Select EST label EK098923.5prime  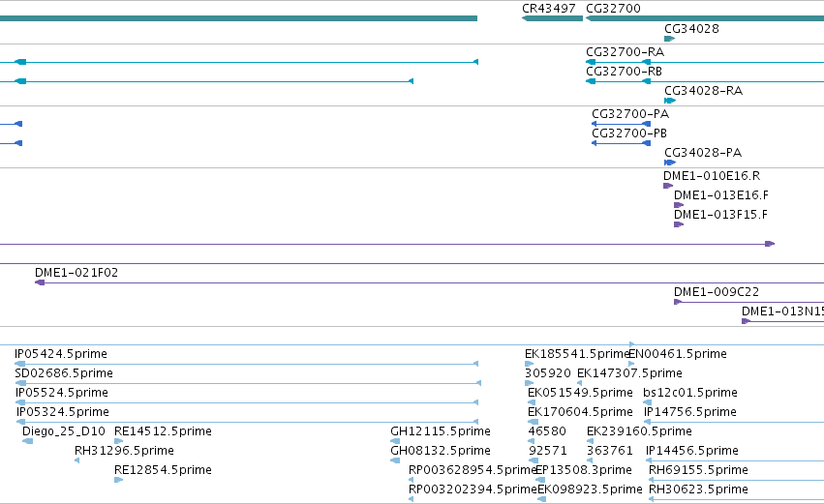[590, 489]
